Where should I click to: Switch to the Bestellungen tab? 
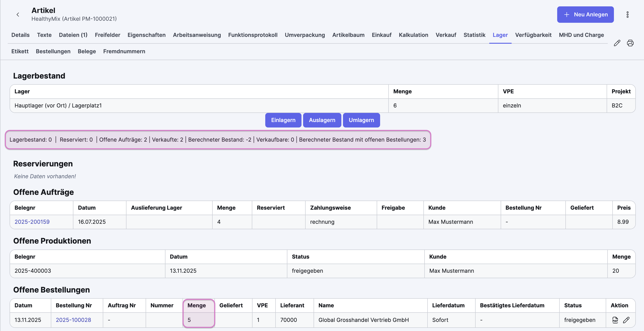53,51
